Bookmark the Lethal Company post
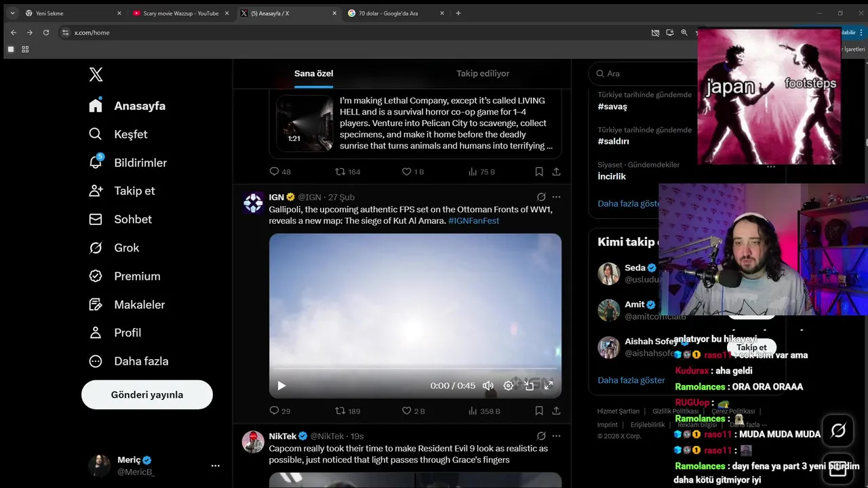Viewport: 868px width, 488px height. pyautogui.click(x=539, y=172)
